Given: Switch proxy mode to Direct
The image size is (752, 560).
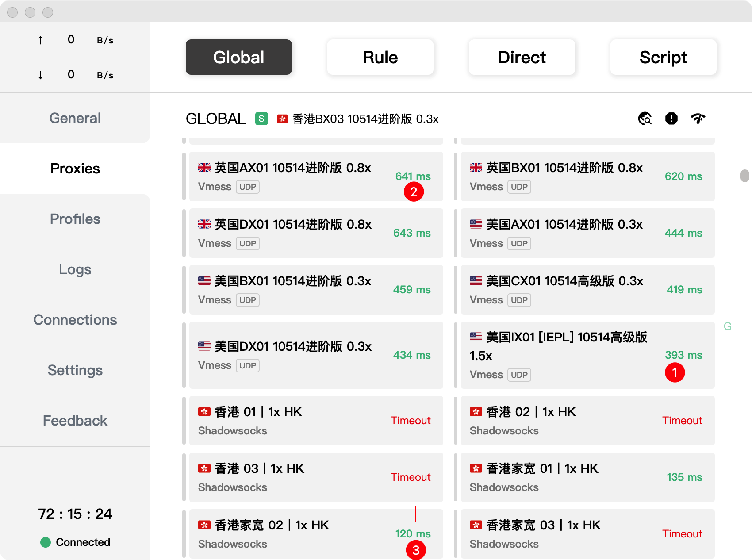Looking at the screenshot, I should [x=522, y=57].
